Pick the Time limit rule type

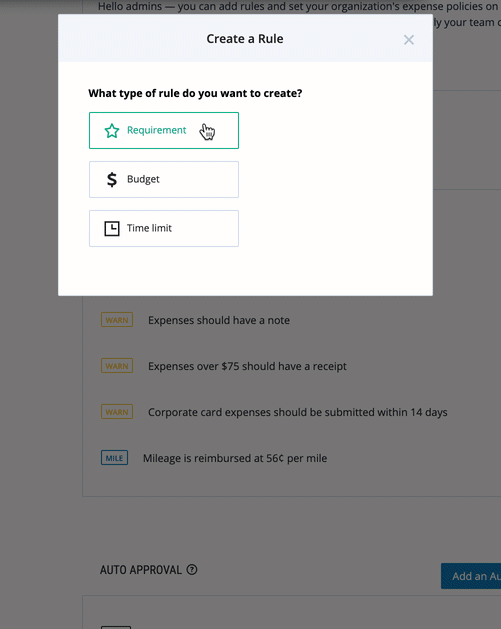[164, 228]
